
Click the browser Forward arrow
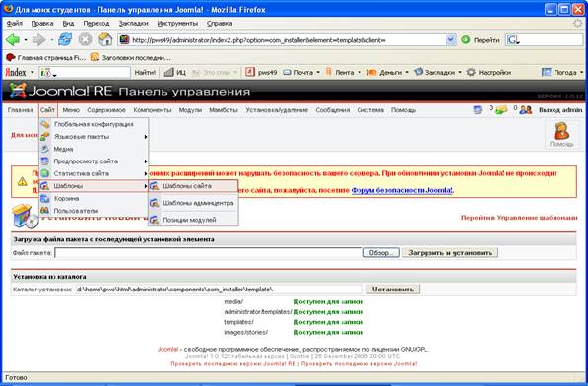(x=38, y=39)
